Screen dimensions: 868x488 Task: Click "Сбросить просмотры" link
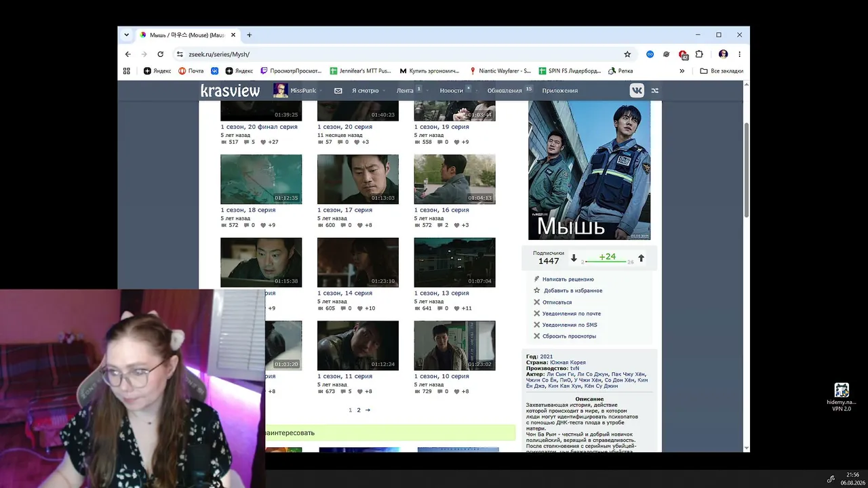570,336
